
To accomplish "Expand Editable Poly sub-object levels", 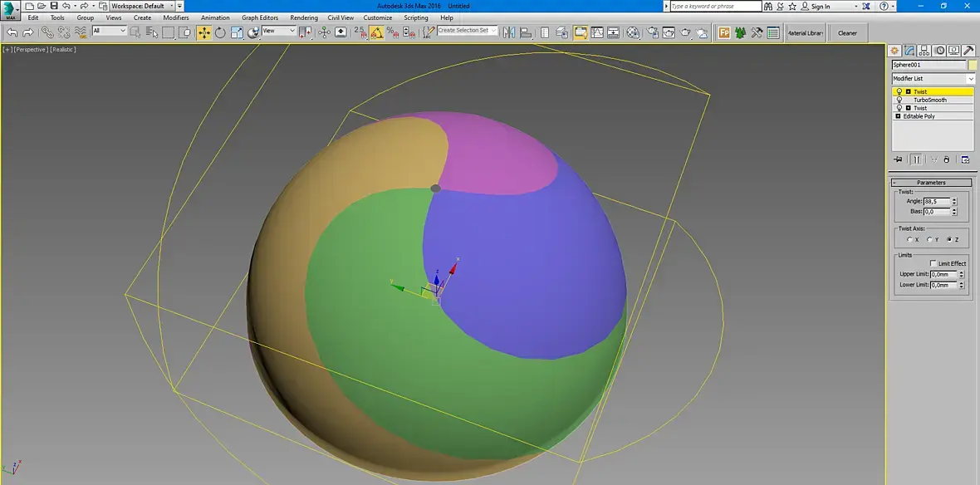I will [898, 116].
